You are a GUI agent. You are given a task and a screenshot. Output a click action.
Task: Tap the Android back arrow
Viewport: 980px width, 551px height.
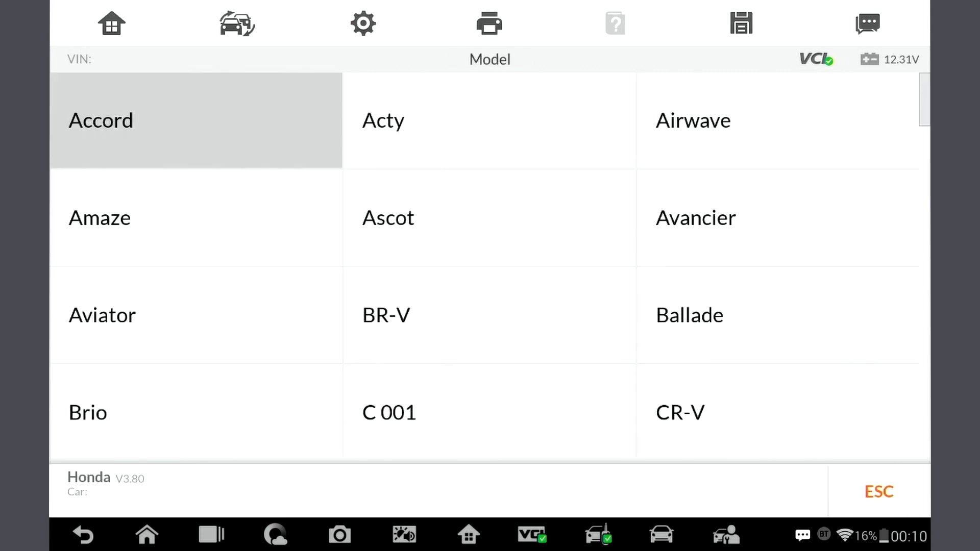click(x=83, y=535)
